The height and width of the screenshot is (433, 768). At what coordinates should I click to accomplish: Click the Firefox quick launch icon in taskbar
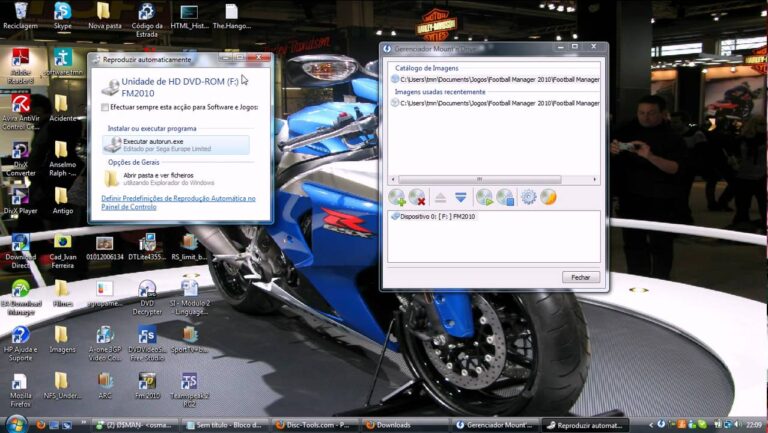(41, 425)
